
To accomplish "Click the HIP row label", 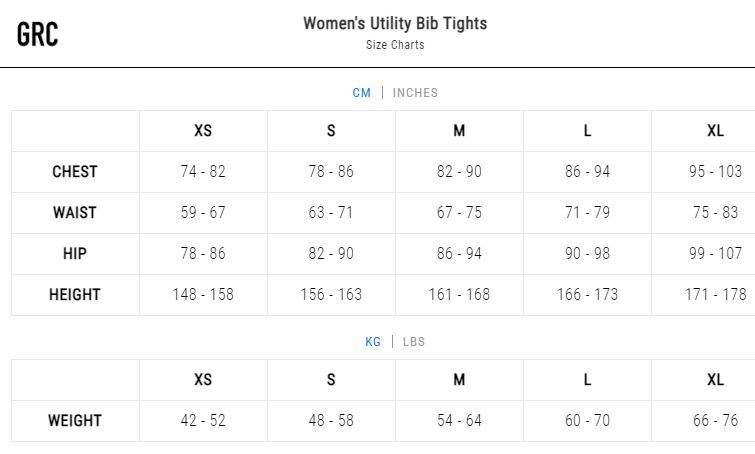I will (75, 253).
